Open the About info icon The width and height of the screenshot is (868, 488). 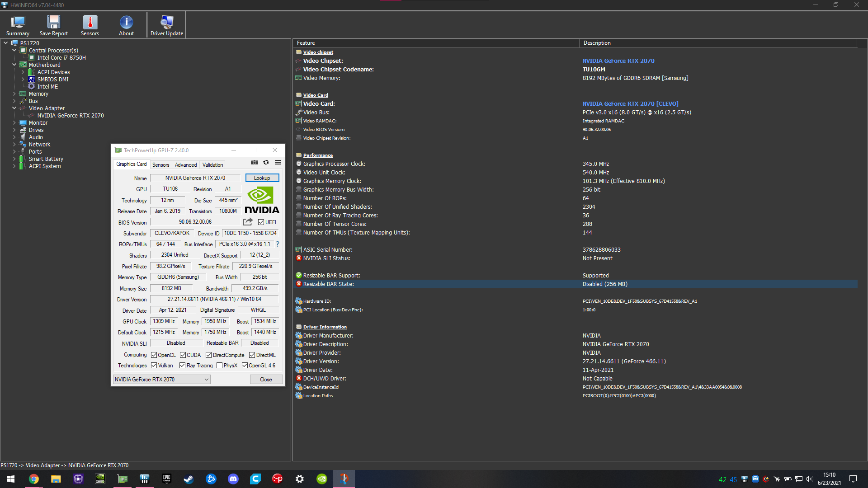[x=126, y=25]
